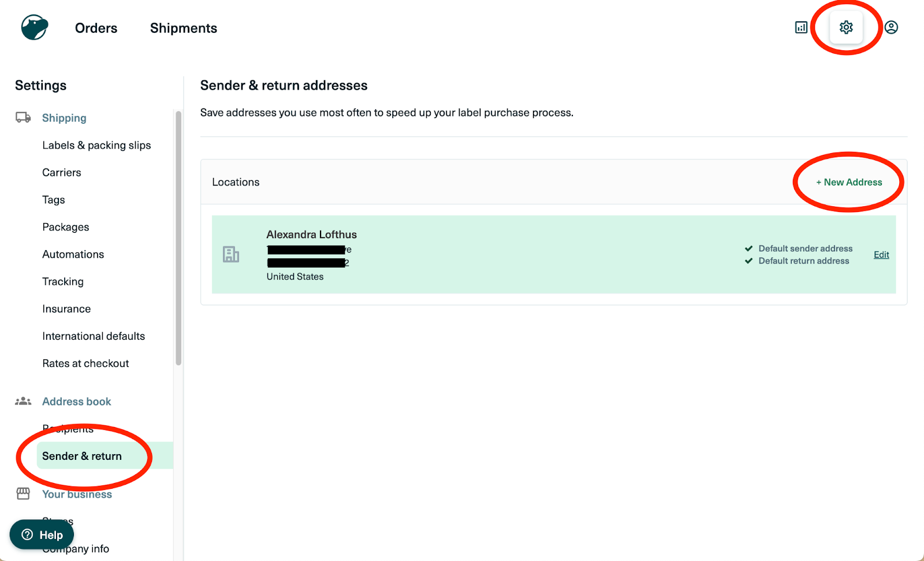Click the Shipping truck icon

pos(23,118)
